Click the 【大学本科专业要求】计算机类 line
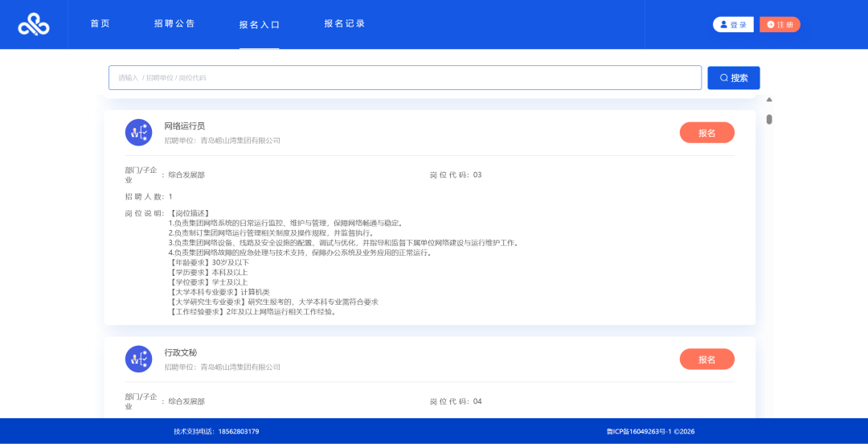868x444 pixels. pos(219,292)
